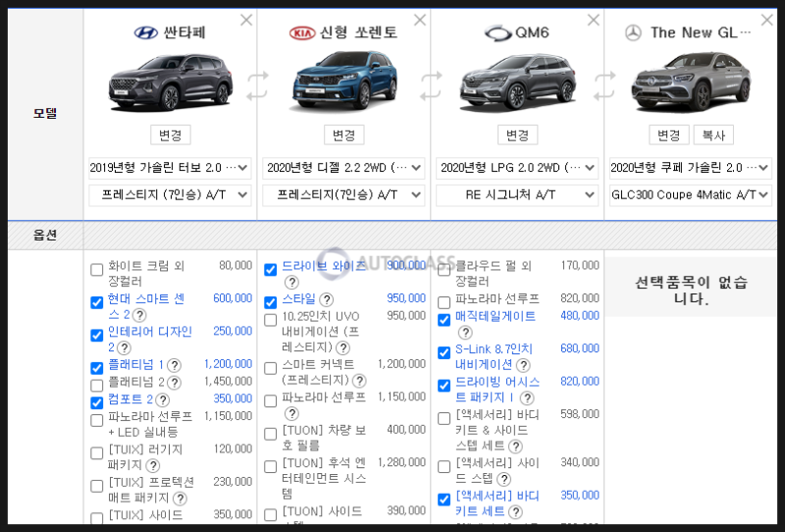Select the Mercedes GLC car thumbnail

[x=691, y=82]
